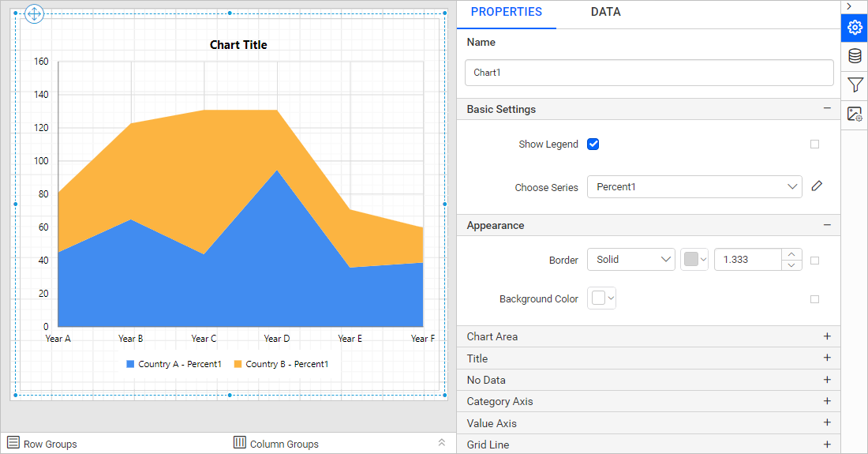The height and width of the screenshot is (454, 868).
Task: Open the Background Color swatch picker
Action: point(602,298)
